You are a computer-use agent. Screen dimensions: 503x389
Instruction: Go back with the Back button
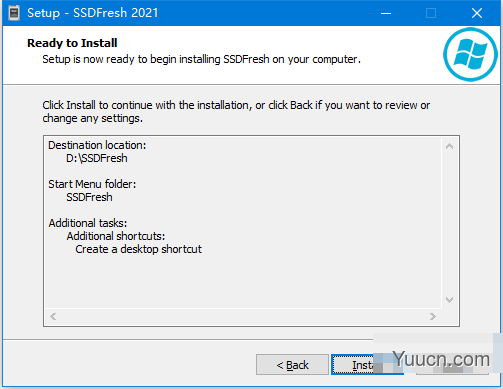292,365
